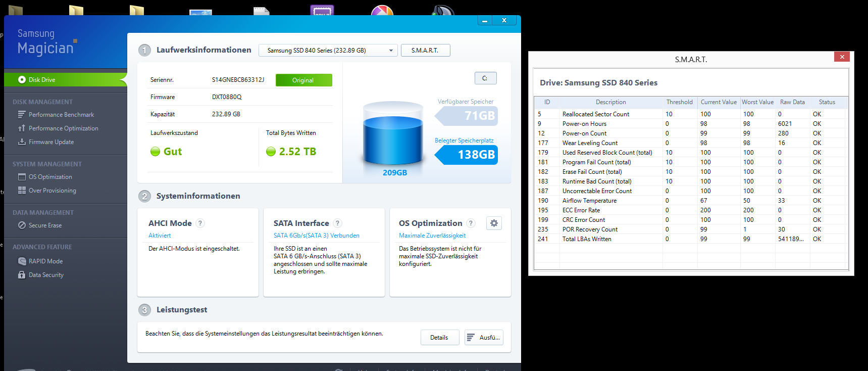Click firmware version DXT08B0Q
Screen dimensions: 868x371
(227, 97)
